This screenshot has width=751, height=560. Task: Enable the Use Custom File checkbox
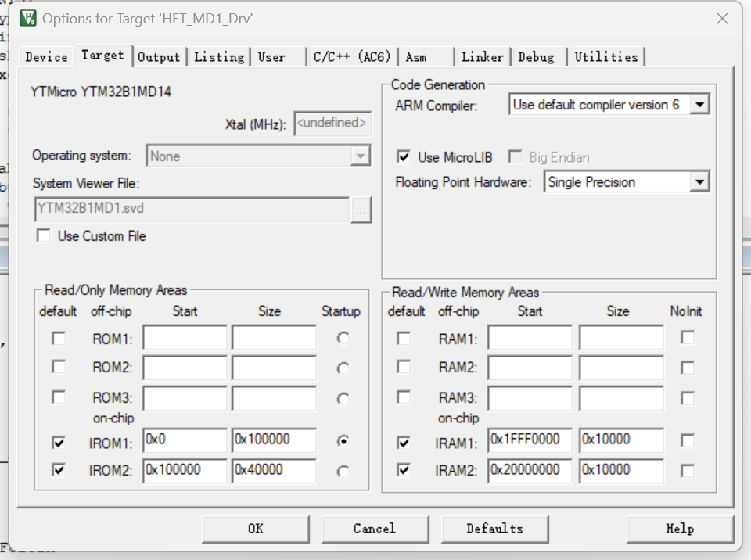[x=44, y=235]
